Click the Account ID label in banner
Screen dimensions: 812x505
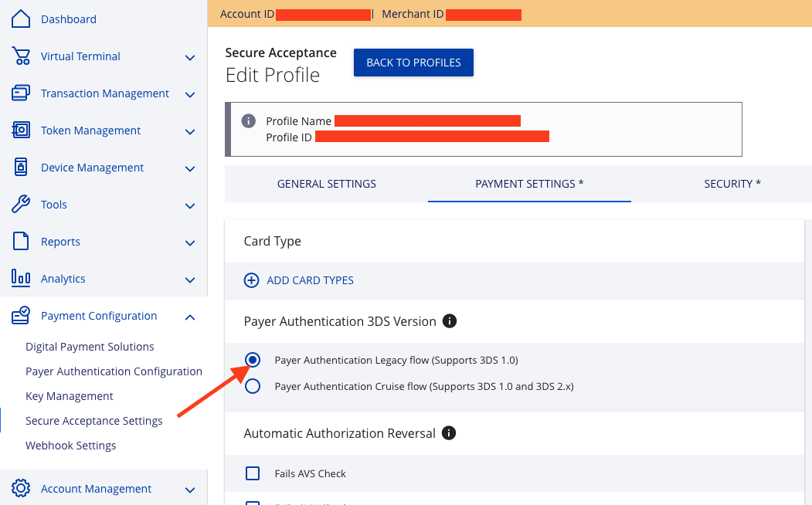247,14
